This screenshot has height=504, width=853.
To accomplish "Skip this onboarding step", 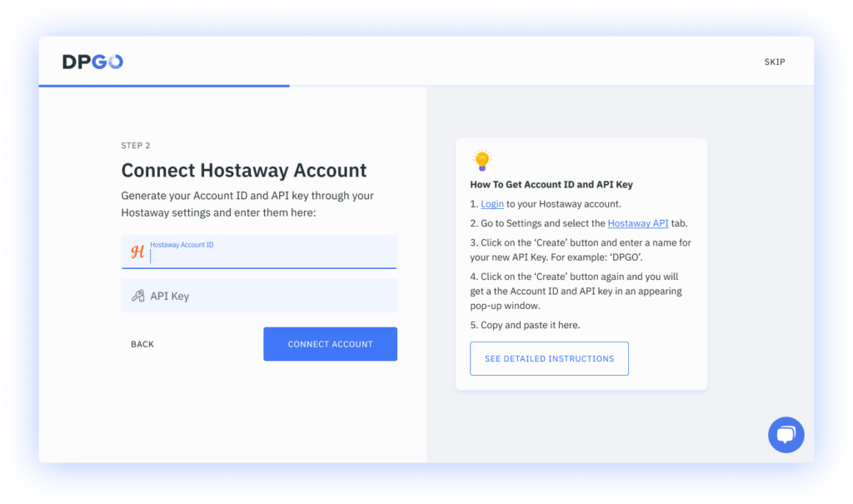I will (774, 62).
